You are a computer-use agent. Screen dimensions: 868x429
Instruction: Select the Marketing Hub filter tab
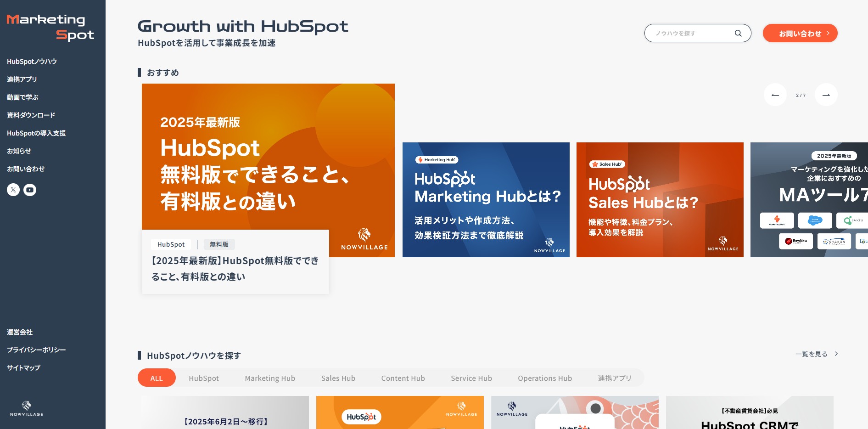(x=270, y=378)
